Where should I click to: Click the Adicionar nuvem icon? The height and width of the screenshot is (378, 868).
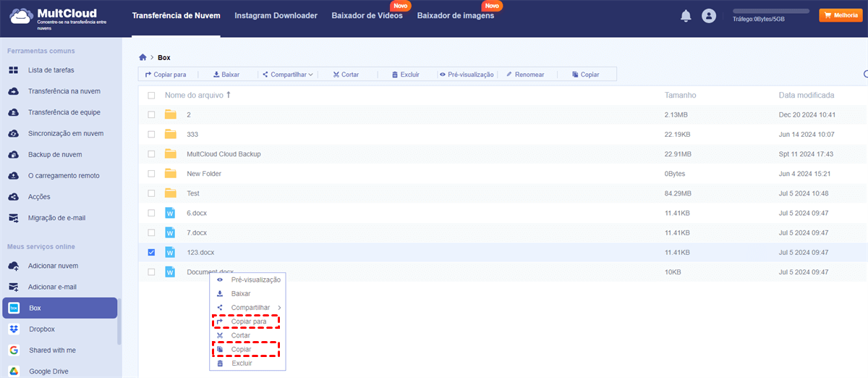point(13,266)
